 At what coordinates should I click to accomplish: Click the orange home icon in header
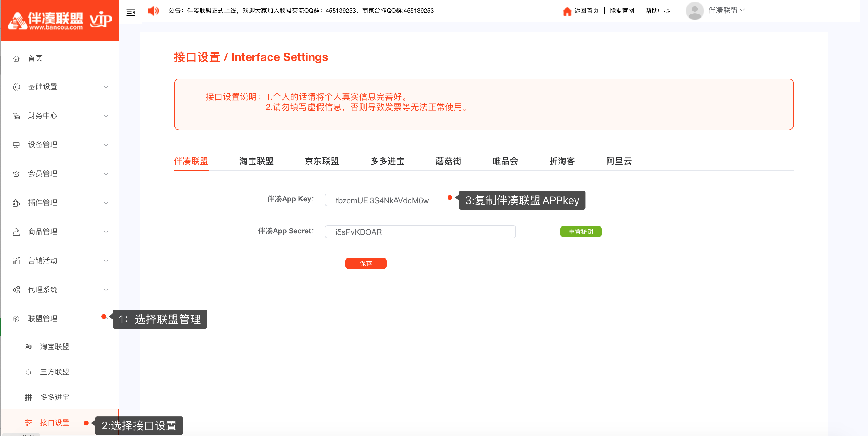pos(567,11)
